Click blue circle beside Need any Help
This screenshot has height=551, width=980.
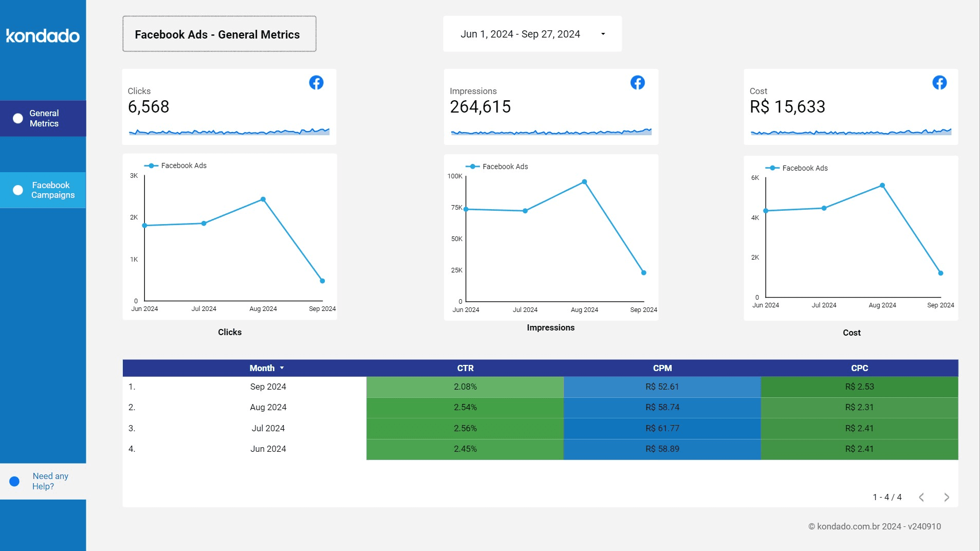(x=14, y=482)
